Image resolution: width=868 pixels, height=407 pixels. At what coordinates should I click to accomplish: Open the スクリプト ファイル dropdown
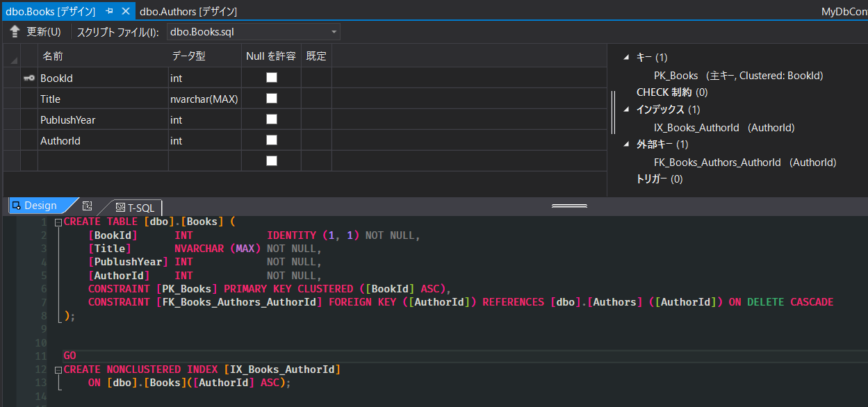pos(333,31)
